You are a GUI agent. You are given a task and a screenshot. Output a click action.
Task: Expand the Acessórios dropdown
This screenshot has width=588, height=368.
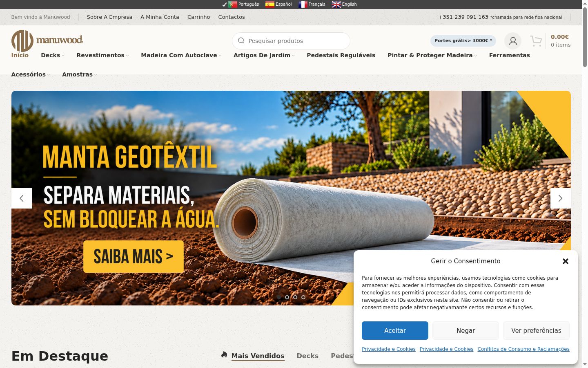tap(31, 74)
